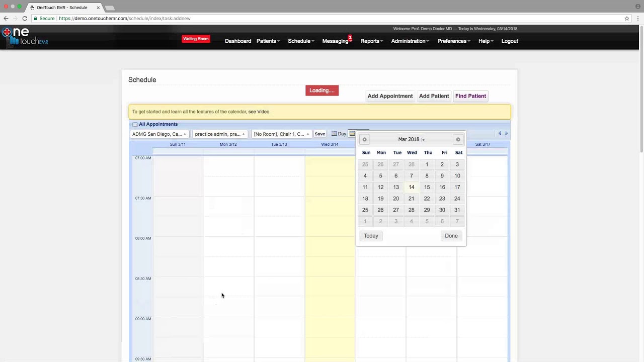This screenshot has width=644, height=362.
Task: Select March 22 in the date picker
Action: point(427,199)
